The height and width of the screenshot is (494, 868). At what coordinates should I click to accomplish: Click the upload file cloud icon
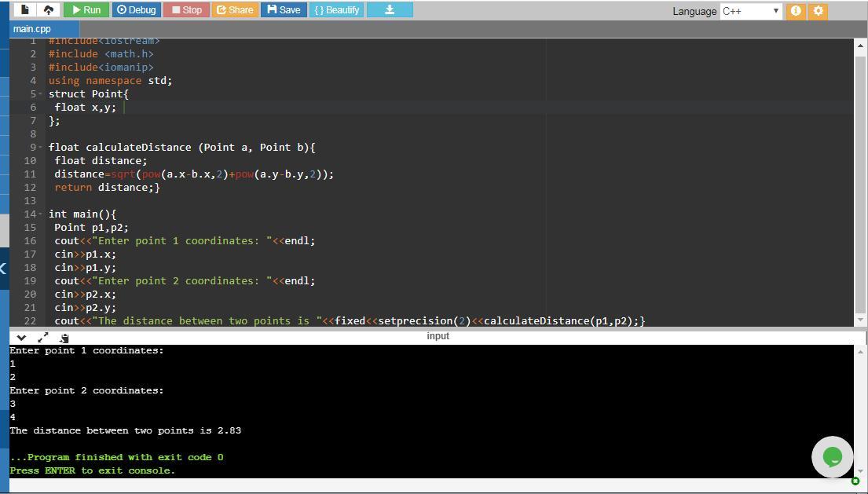pos(49,10)
